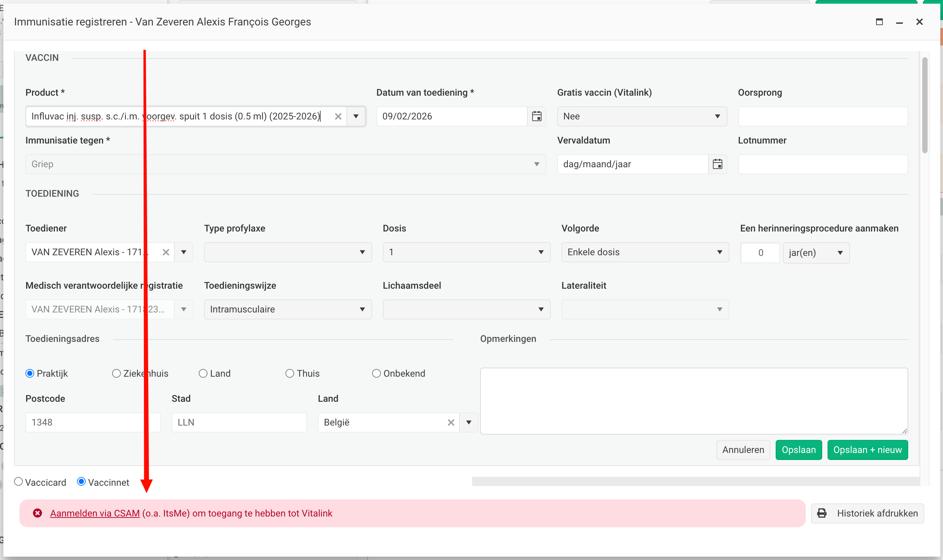The height and width of the screenshot is (560, 943).
Task: Maximize the Immunisatie registreren dialog
Action: click(x=879, y=22)
